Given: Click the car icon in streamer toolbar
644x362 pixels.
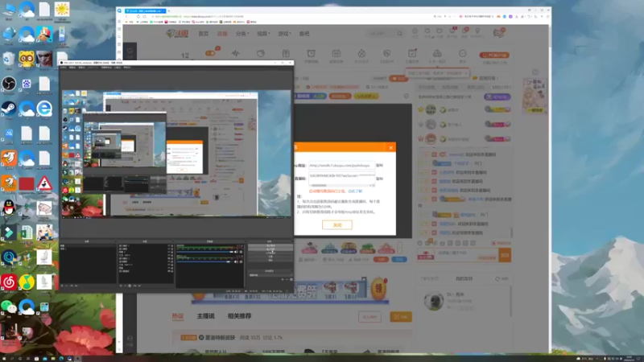Looking at the screenshot, I should click(437, 53).
